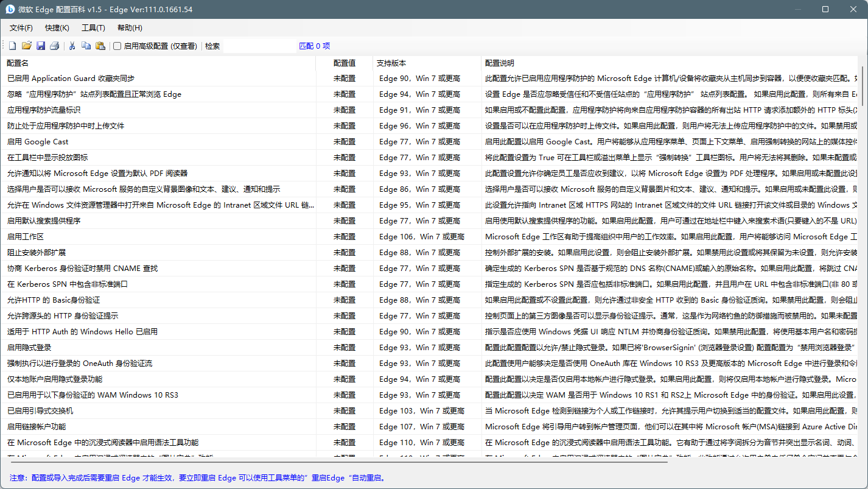Select row 适用于 HTTP Auth 的 Windows Hello 已启用
The height and width of the screenshot is (489, 868).
coord(430,331)
